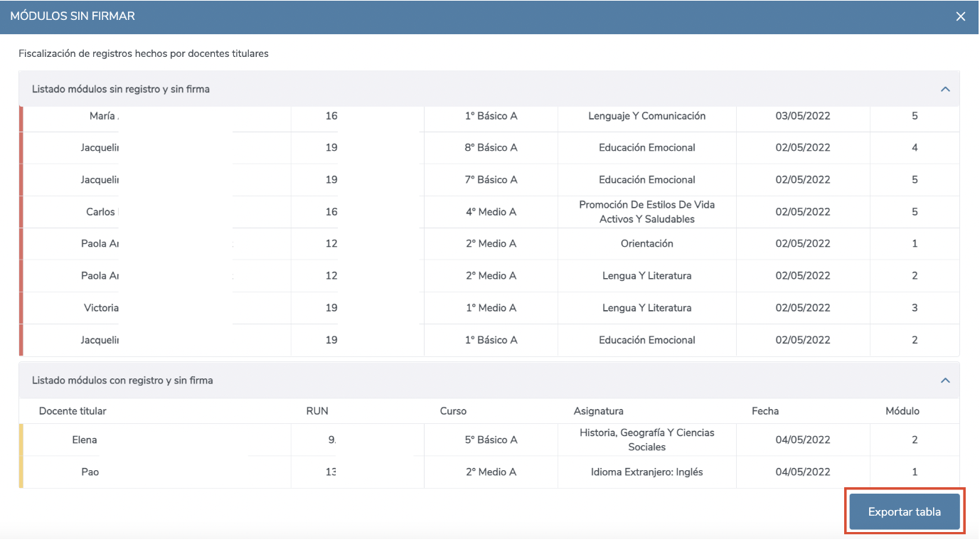This screenshot has width=980, height=542.
Task: Select 'Promoción De Estilos De Vida Activos Y Saludables'
Action: [x=647, y=212]
